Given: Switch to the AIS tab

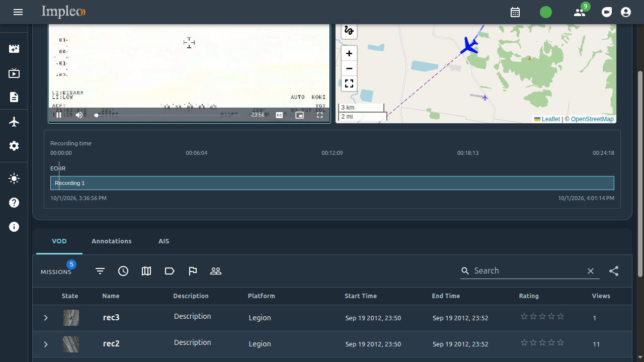Looking at the screenshot, I should 164,241.
